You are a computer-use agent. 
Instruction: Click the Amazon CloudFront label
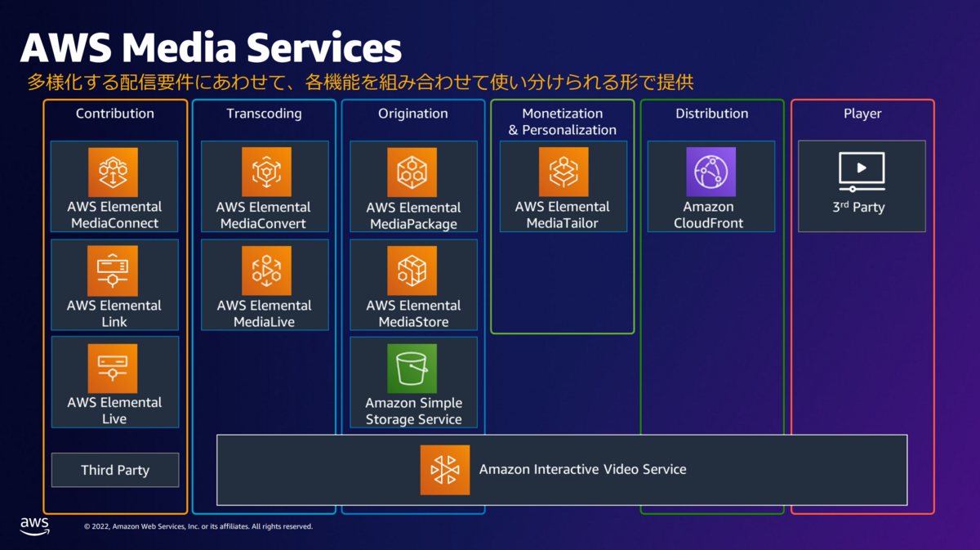tap(709, 215)
